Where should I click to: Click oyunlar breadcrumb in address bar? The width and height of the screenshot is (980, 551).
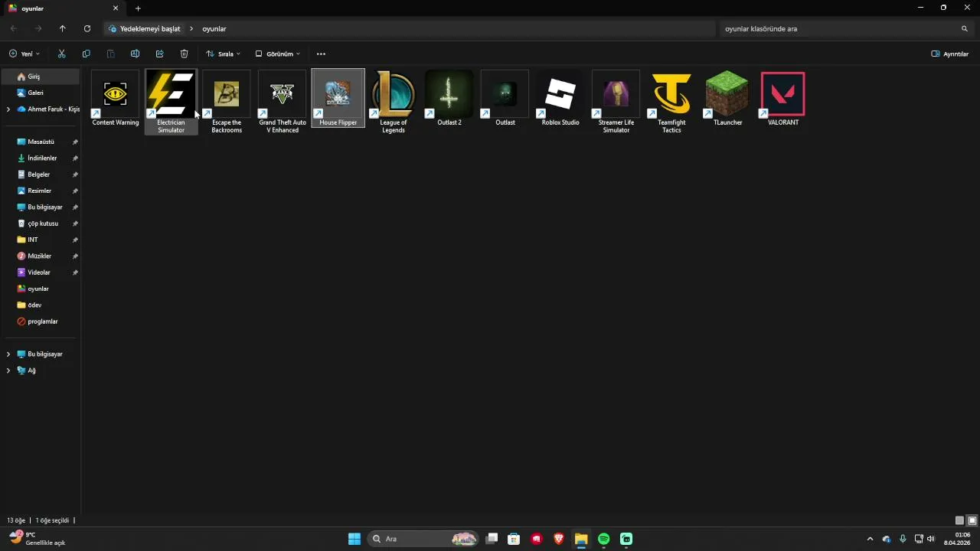pos(214,28)
